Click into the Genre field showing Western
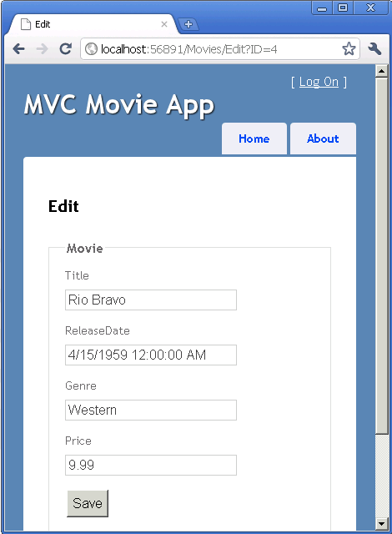 [x=151, y=410]
